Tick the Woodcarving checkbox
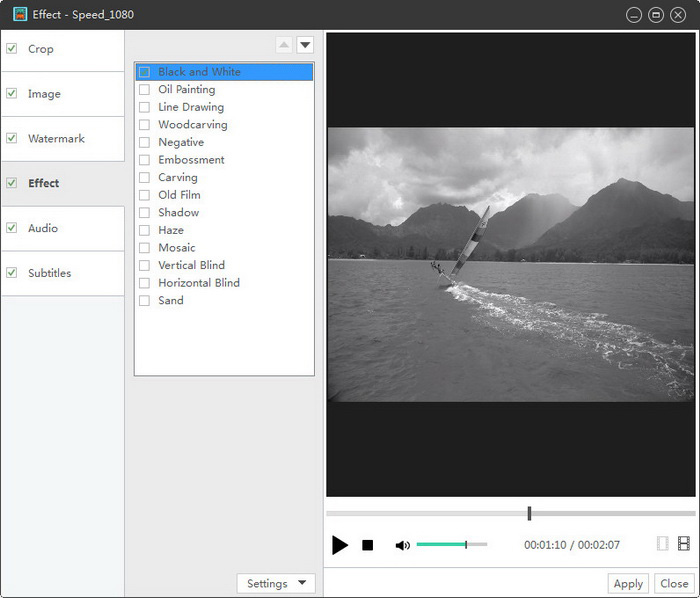This screenshot has width=700, height=598. (144, 125)
